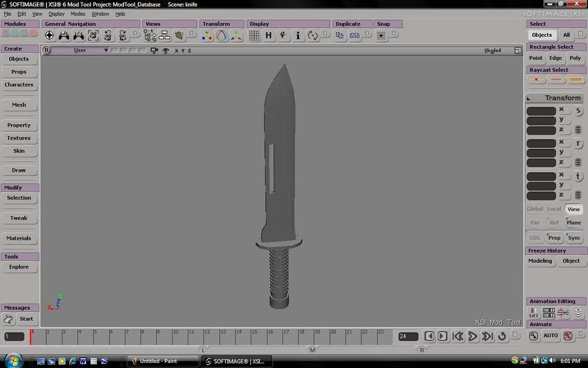Activate the Snap grid icon

click(x=381, y=36)
